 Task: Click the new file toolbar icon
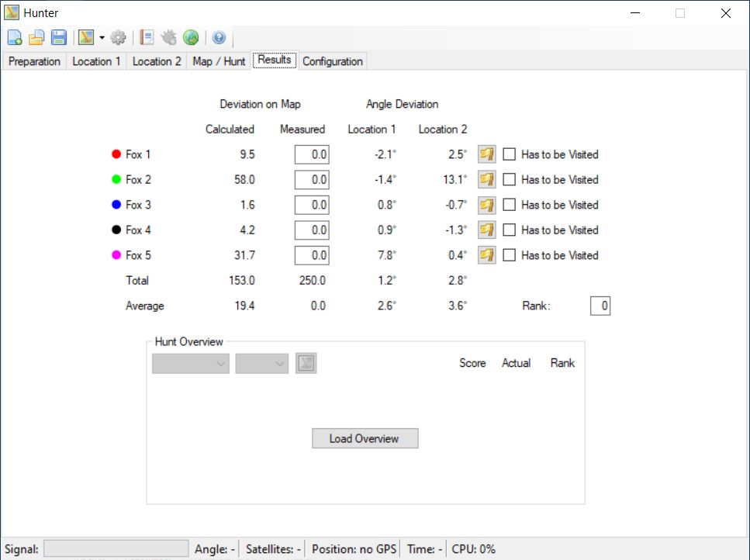15,37
